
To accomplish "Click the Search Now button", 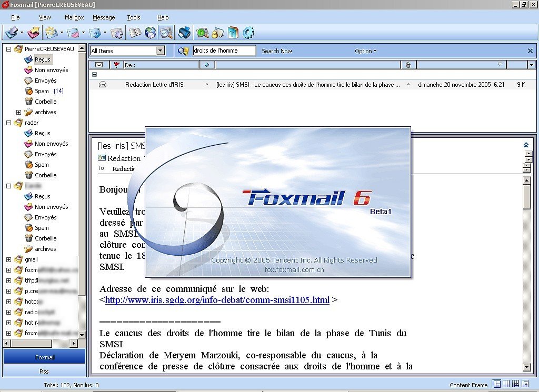I will (276, 51).
